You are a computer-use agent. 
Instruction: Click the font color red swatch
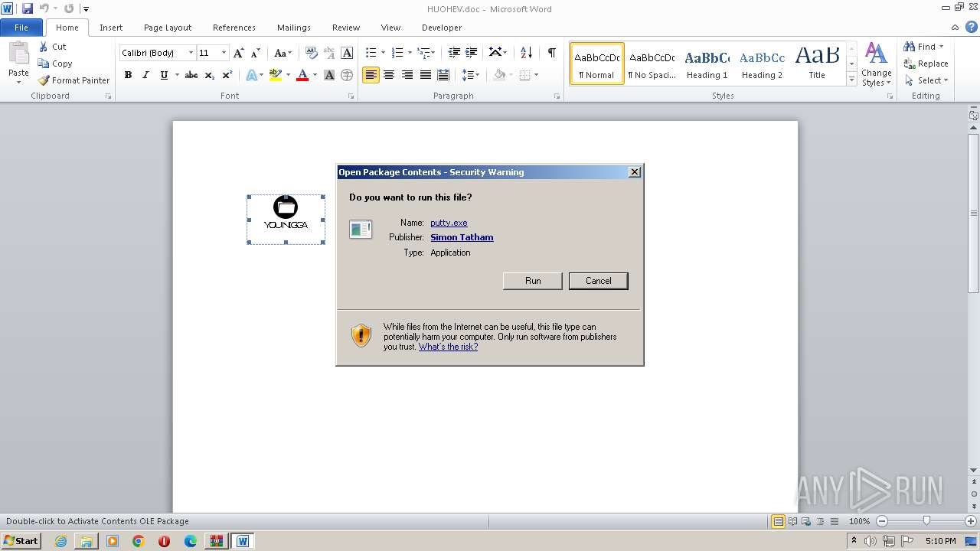tap(302, 75)
